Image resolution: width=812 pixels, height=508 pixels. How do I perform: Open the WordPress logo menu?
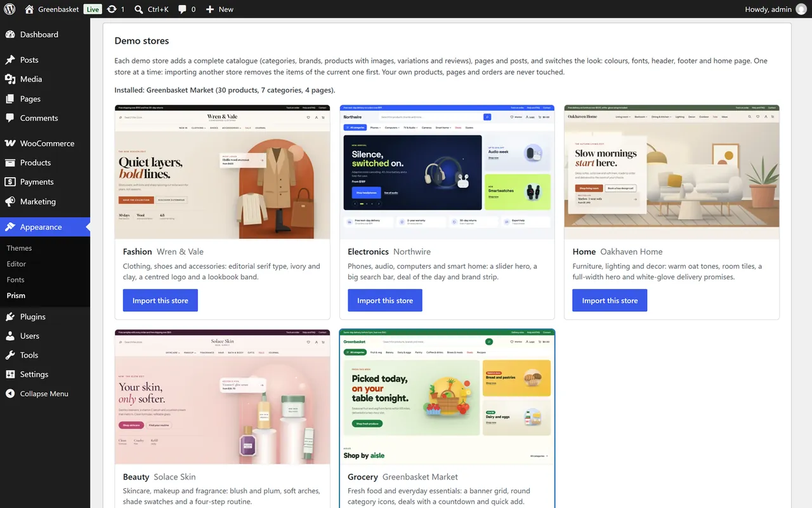coord(10,9)
